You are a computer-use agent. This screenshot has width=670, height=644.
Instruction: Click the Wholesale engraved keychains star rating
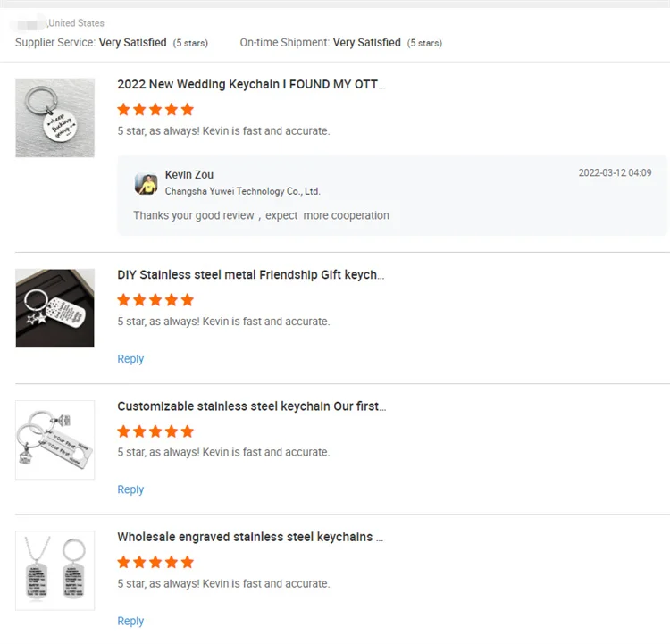coord(155,563)
